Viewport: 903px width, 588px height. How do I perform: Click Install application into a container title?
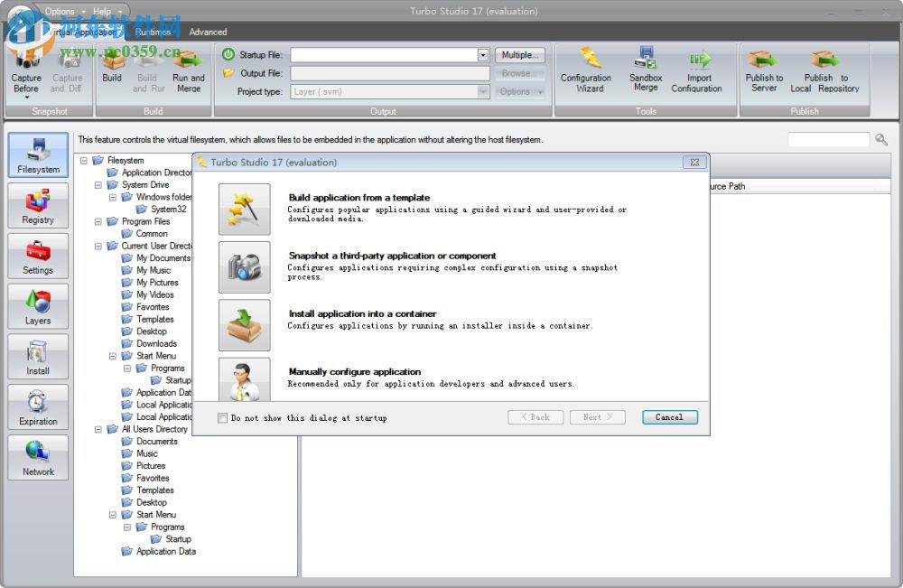click(x=362, y=313)
